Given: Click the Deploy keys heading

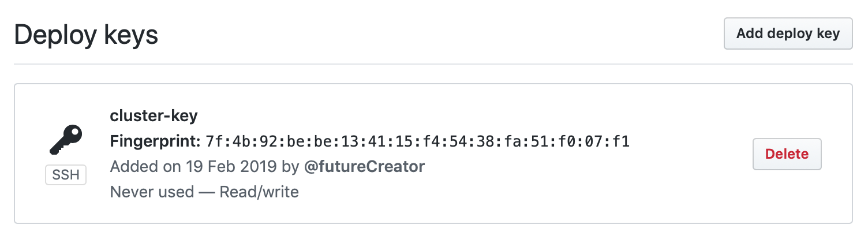Looking at the screenshot, I should pos(86,35).
